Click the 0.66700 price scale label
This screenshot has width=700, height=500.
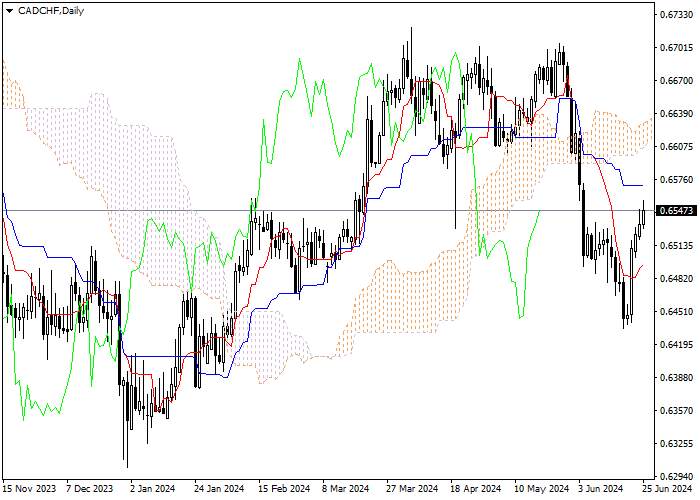676,80
